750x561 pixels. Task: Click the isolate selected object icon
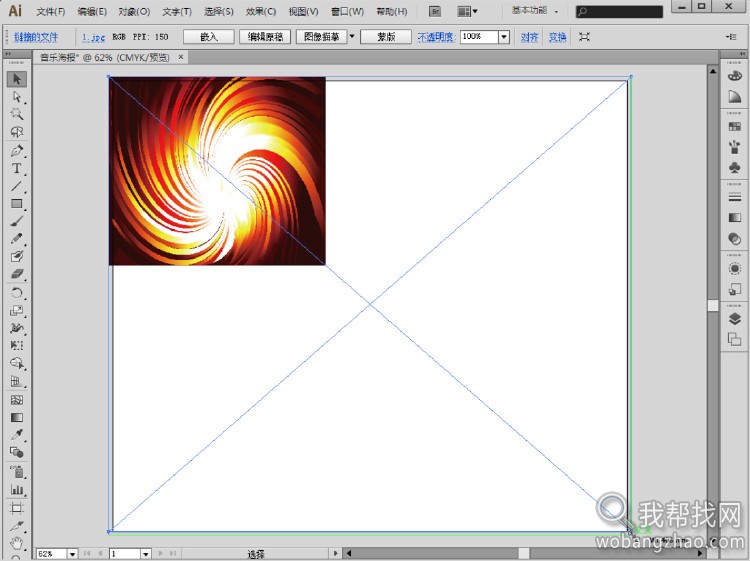pos(584,36)
